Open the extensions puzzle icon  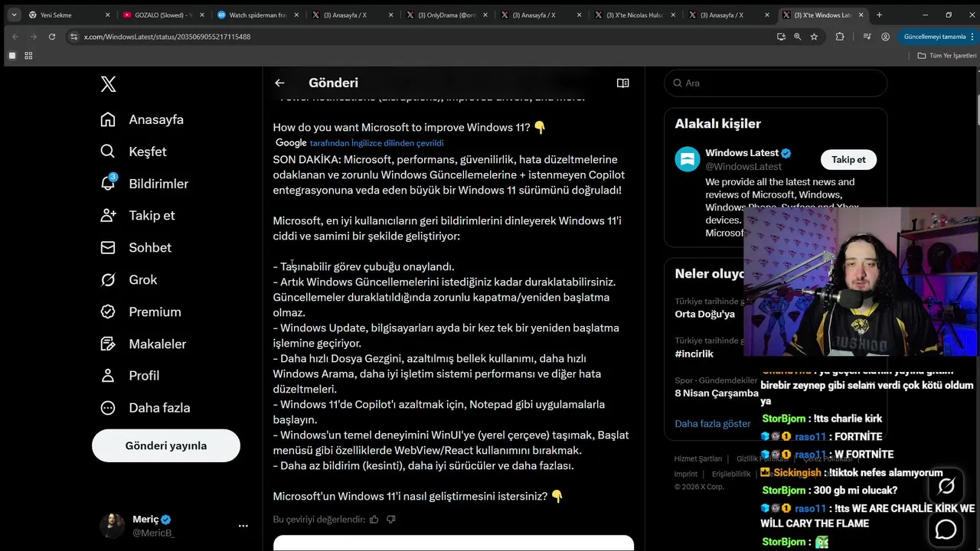(840, 36)
